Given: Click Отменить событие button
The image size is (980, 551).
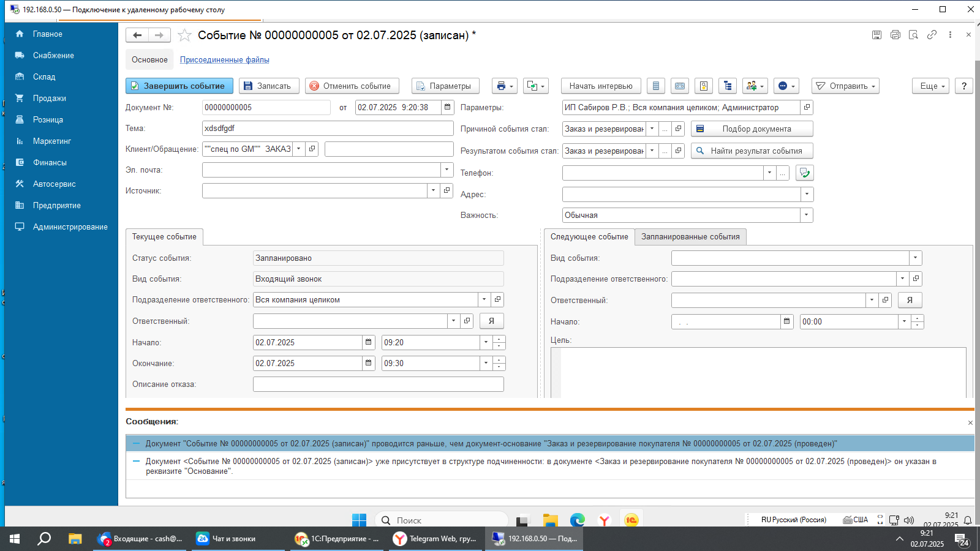Looking at the screenshot, I should click(x=352, y=86).
